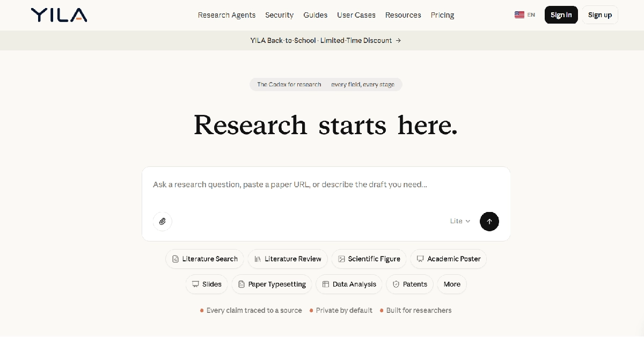Open the Guides menu item
644x337 pixels.
[315, 15]
